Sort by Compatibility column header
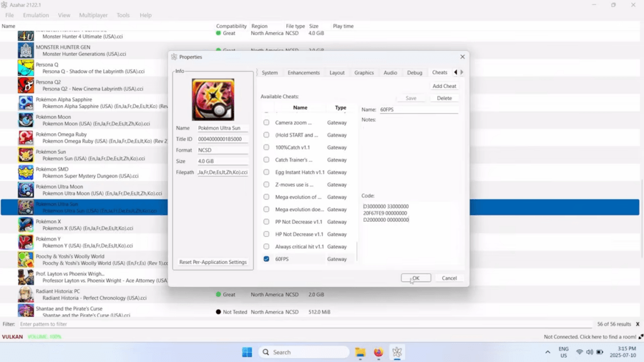Screen dimensions: 644x362 231,26
